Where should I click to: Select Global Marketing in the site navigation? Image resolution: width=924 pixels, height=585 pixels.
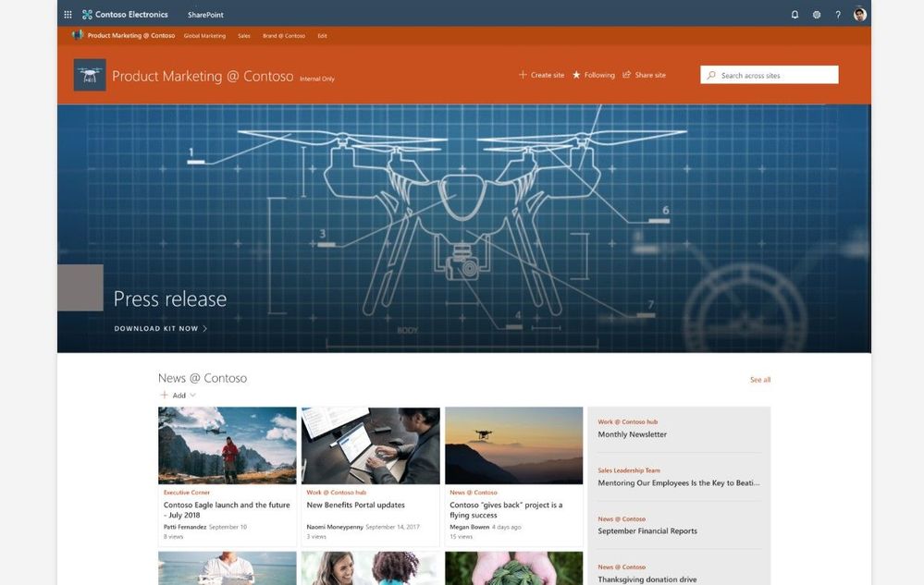pyautogui.click(x=205, y=35)
